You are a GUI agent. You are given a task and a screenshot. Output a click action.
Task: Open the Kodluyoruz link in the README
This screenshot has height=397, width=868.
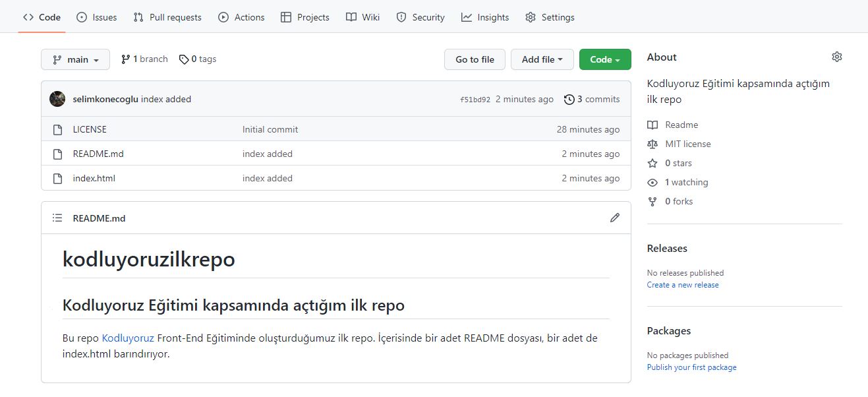127,338
